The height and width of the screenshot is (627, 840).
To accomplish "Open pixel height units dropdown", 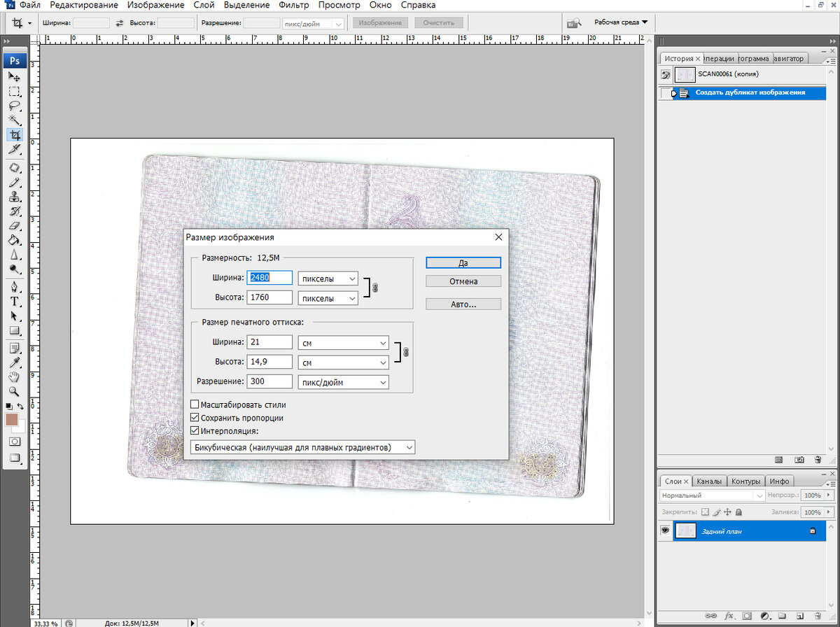I will 328,298.
